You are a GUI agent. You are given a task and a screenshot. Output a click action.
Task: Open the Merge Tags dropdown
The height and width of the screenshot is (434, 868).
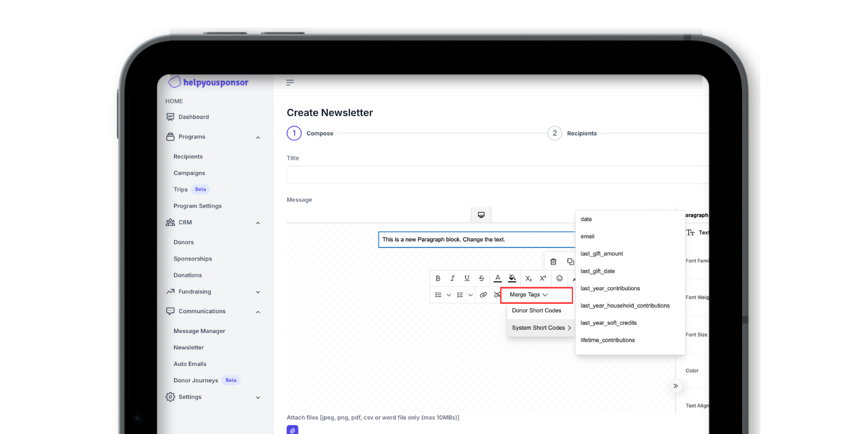529,295
